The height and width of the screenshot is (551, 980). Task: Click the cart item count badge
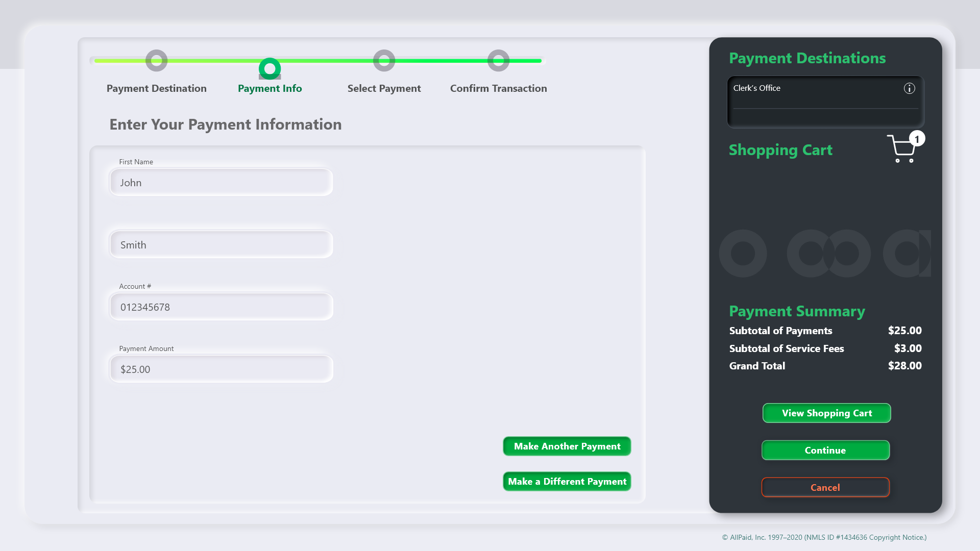pyautogui.click(x=917, y=139)
